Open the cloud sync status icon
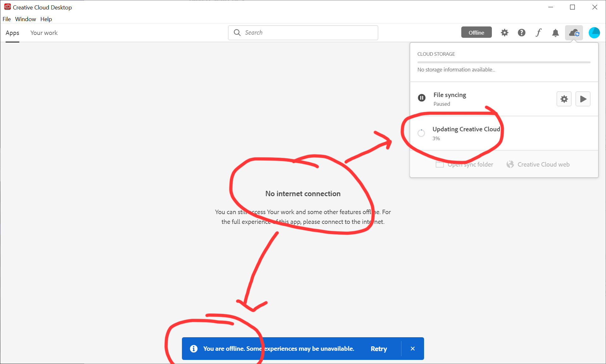This screenshot has width=606, height=364. point(574,32)
